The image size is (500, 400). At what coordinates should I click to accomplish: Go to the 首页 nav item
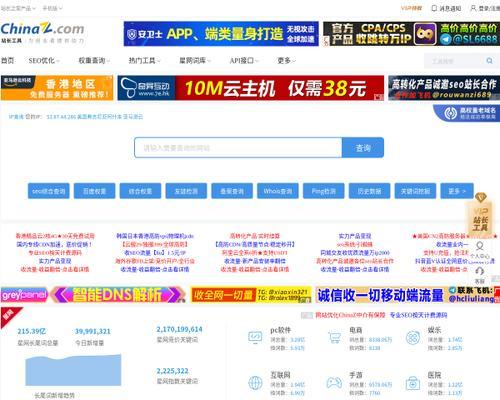(7, 61)
